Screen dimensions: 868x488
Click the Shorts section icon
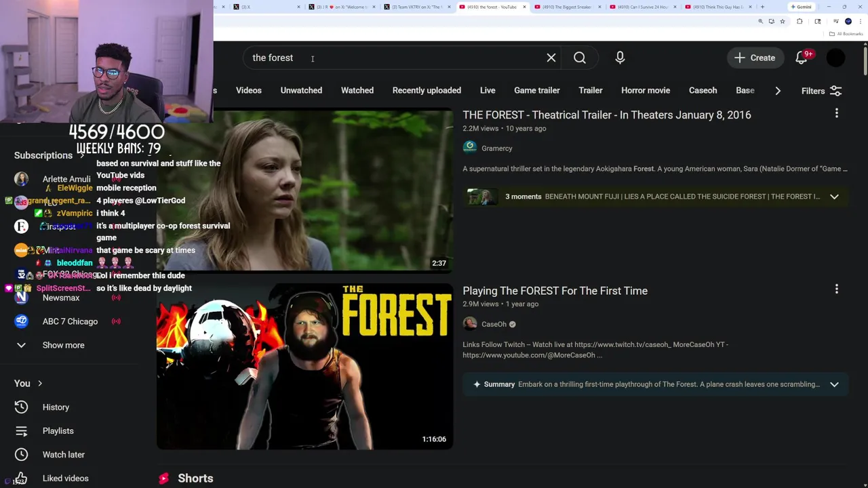coord(163,479)
